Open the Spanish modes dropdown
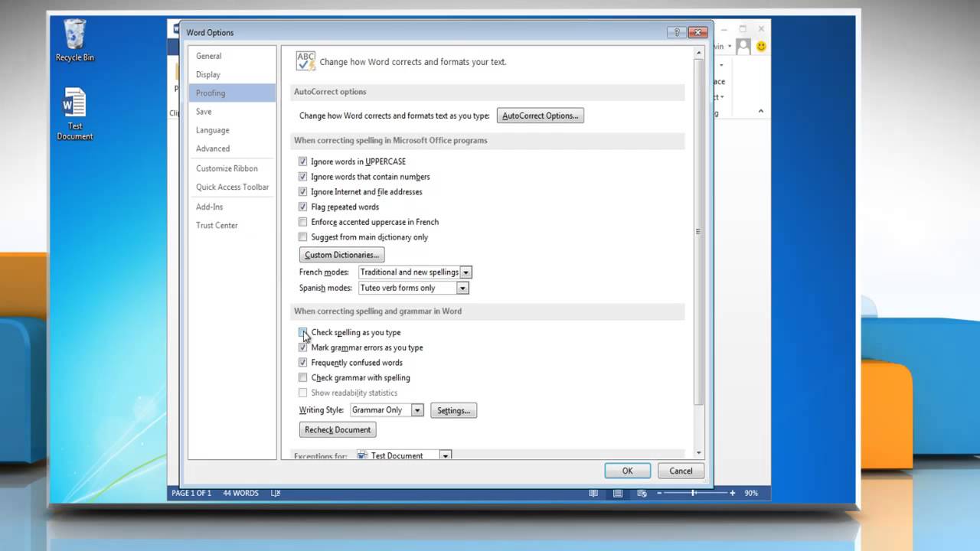The width and height of the screenshot is (980, 551). tap(462, 288)
